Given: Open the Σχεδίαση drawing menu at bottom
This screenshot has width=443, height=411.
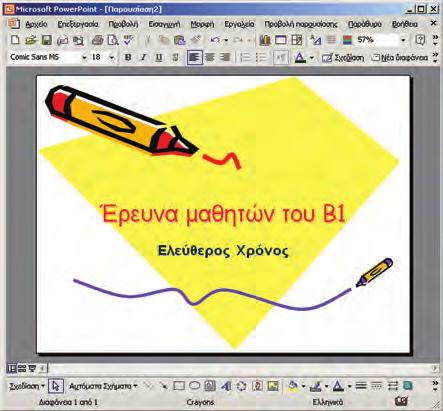Looking at the screenshot, I should coord(27,386).
